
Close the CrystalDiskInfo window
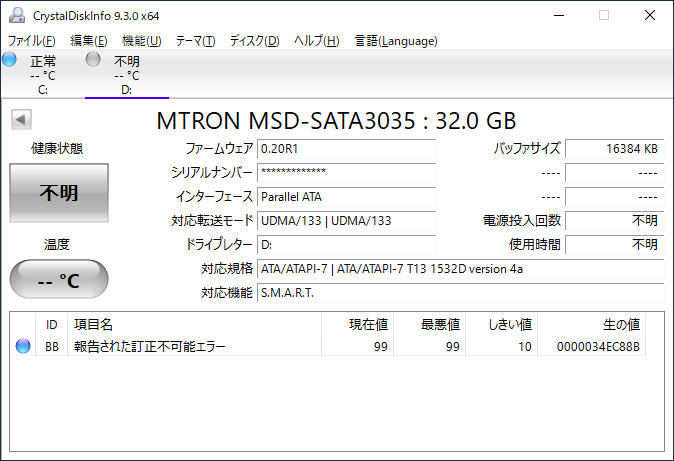(x=650, y=15)
